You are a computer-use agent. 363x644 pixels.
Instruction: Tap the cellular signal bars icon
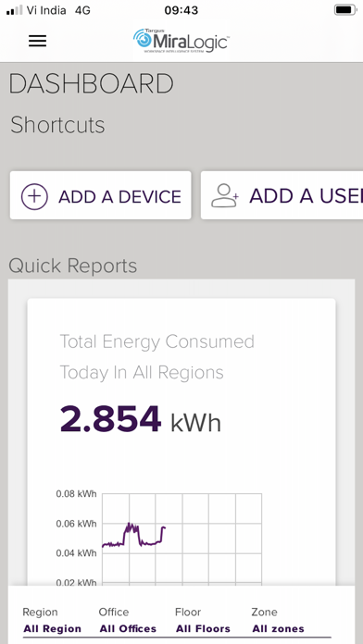(x=15, y=10)
